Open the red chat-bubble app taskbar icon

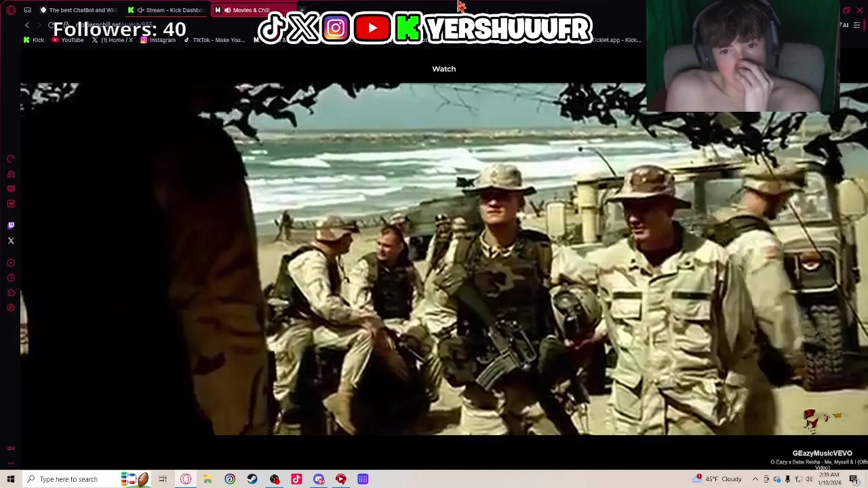340,479
